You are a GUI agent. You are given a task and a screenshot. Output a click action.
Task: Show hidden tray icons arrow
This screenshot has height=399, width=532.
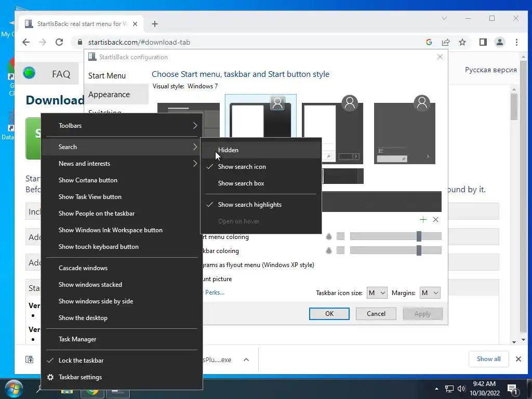click(436, 389)
